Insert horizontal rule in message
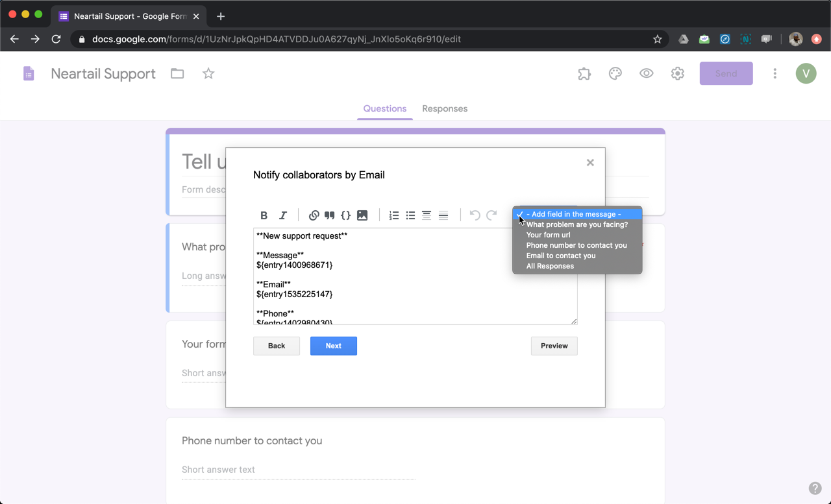Image resolution: width=831 pixels, height=504 pixels. [x=443, y=215]
